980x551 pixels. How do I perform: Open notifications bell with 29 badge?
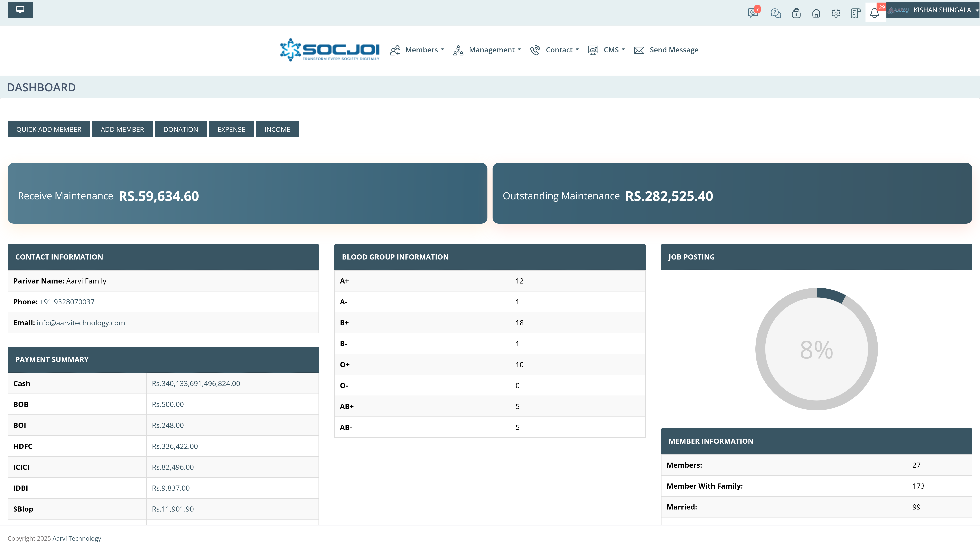875,13
